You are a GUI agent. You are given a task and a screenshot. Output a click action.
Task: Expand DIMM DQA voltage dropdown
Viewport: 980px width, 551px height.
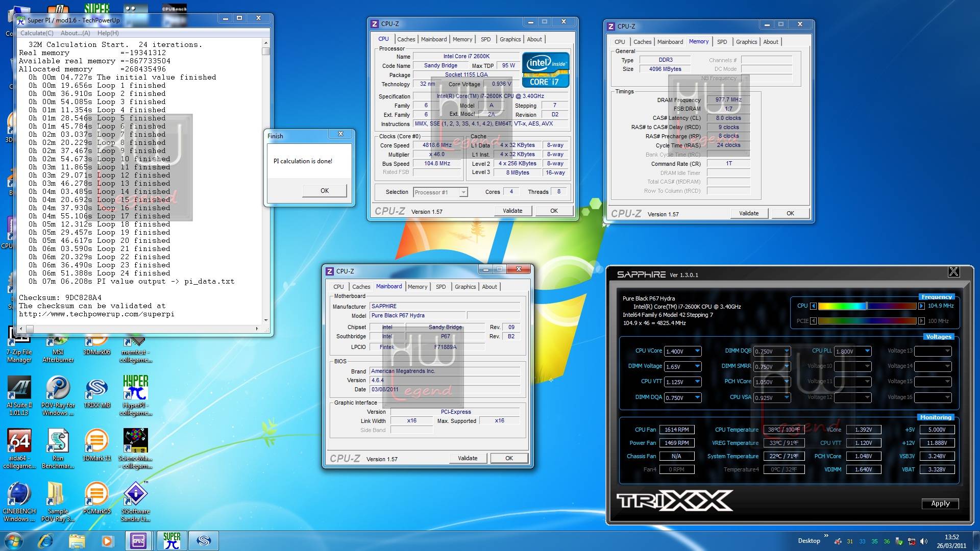(x=697, y=397)
